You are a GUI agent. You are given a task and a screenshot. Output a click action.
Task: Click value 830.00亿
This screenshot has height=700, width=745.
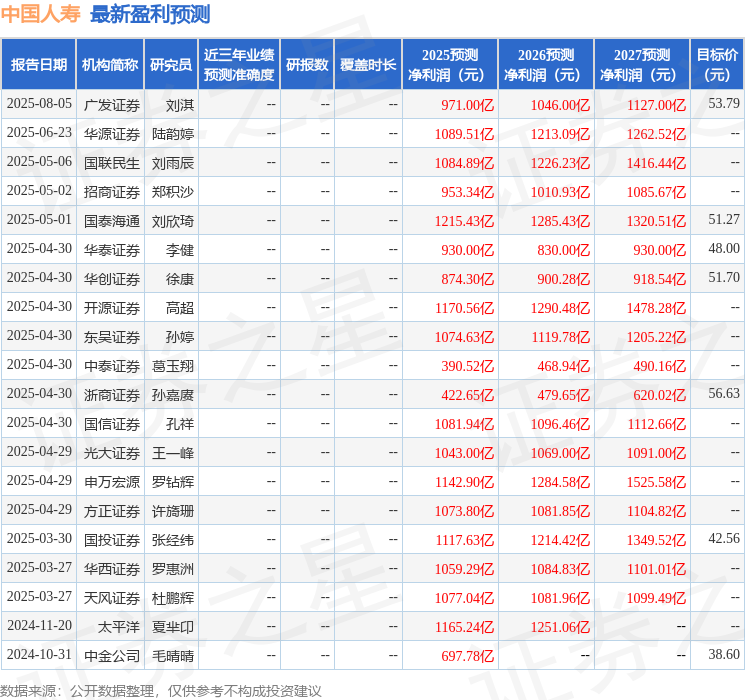coord(564,250)
